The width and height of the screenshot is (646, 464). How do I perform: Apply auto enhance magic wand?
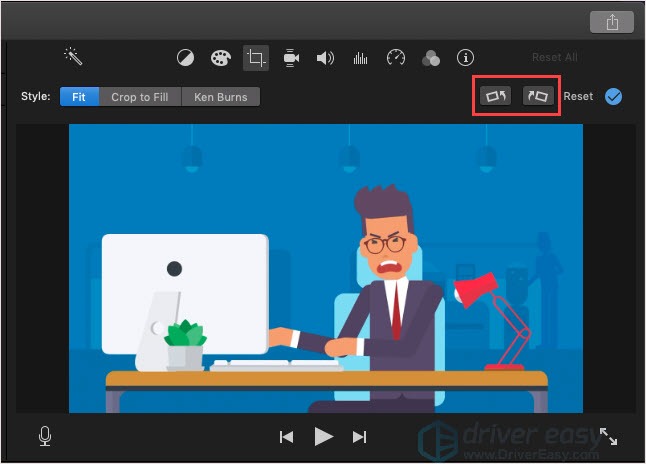tap(73, 56)
